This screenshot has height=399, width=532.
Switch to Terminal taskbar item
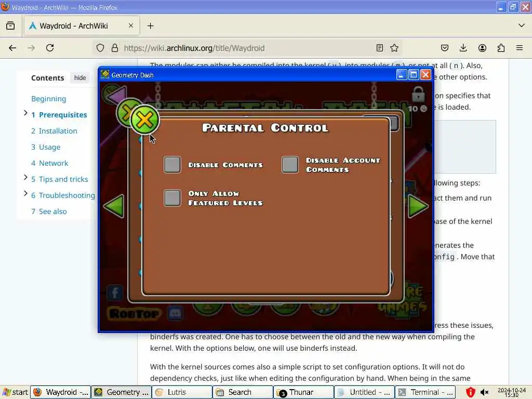pos(425,392)
